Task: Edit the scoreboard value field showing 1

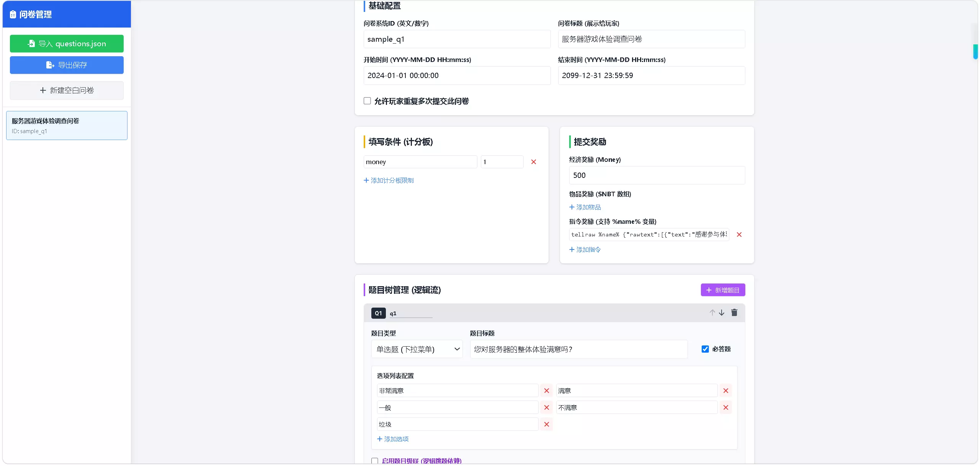Action: click(x=502, y=162)
